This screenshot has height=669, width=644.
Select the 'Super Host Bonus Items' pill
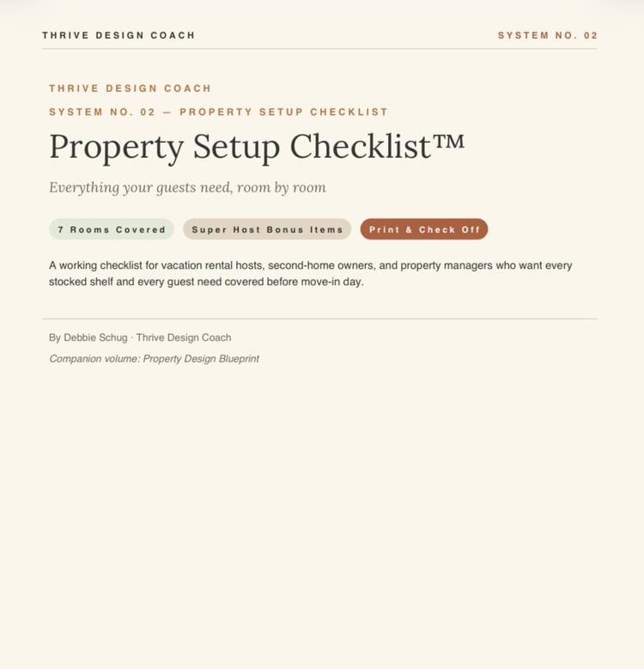[x=267, y=229]
